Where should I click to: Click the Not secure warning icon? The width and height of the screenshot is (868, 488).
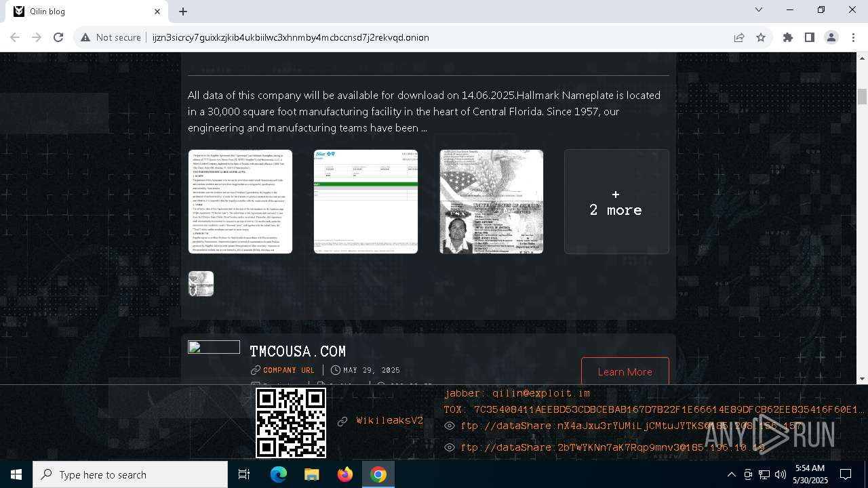(85, 37)
